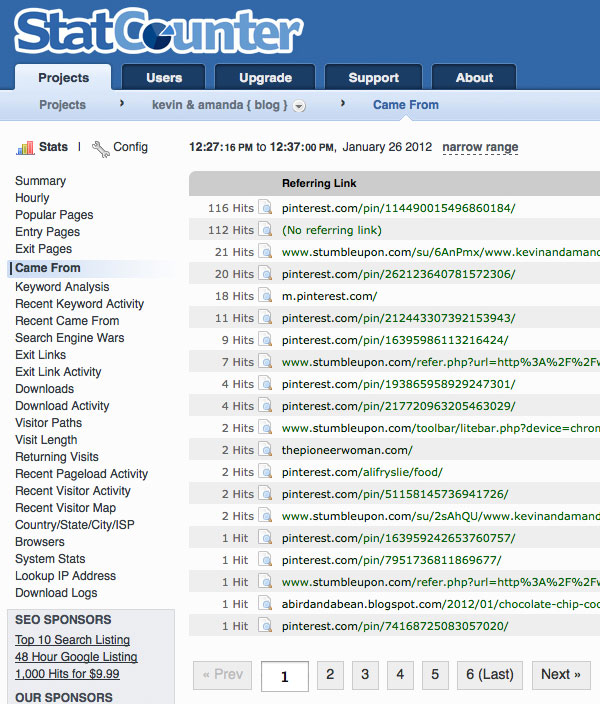Click the Stats bar chart icon
Image resolution: width=600 pixels, height=704 pixels.
coord(25,147)
